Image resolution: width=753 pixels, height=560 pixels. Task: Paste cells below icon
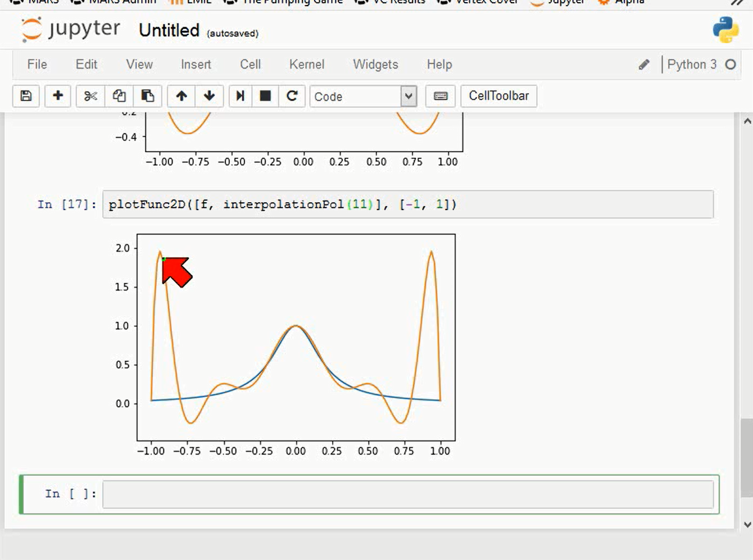(x=148, y=96)
